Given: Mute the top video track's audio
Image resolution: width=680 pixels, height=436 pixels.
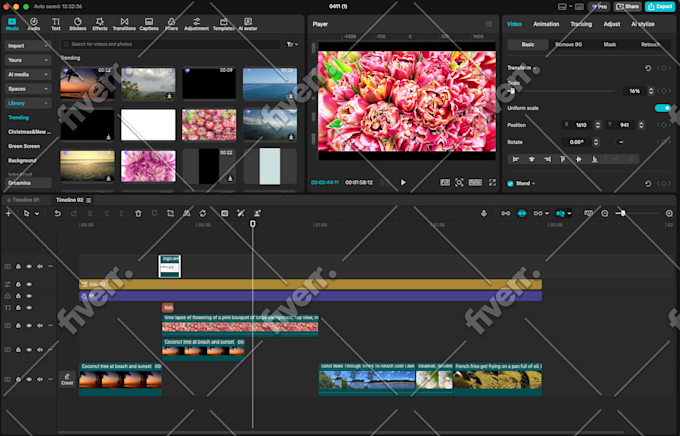Looking at the screenshot, I should pos(40,266).
